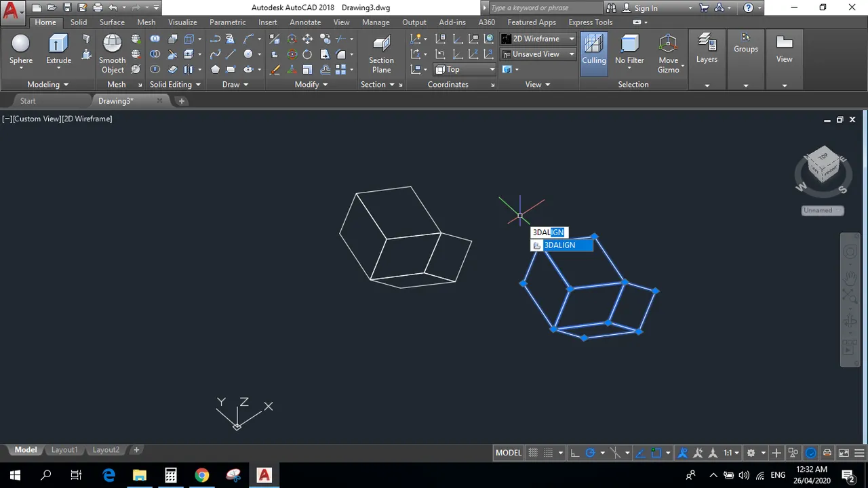Select the polygon draw tool
The width and height of the screenshot is (868, 488).
pos(215,69)
